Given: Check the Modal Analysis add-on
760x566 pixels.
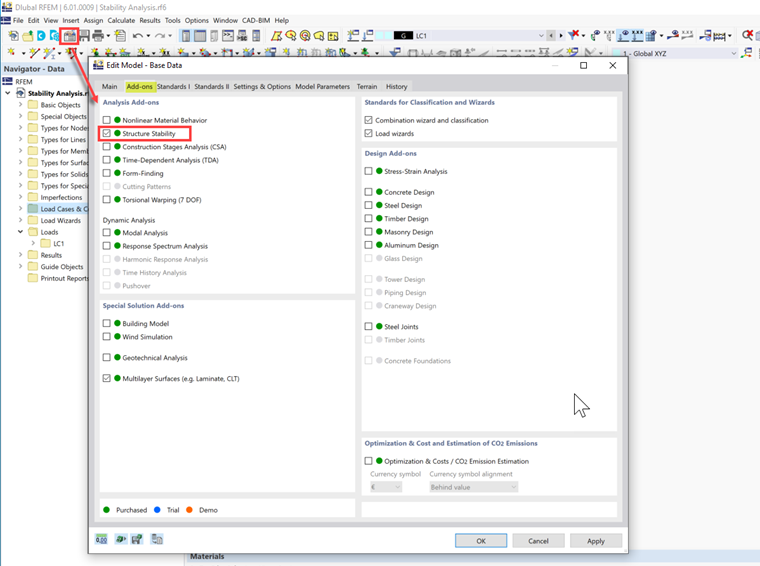Looking at the screenshot, I should click(x=107, y=232).
